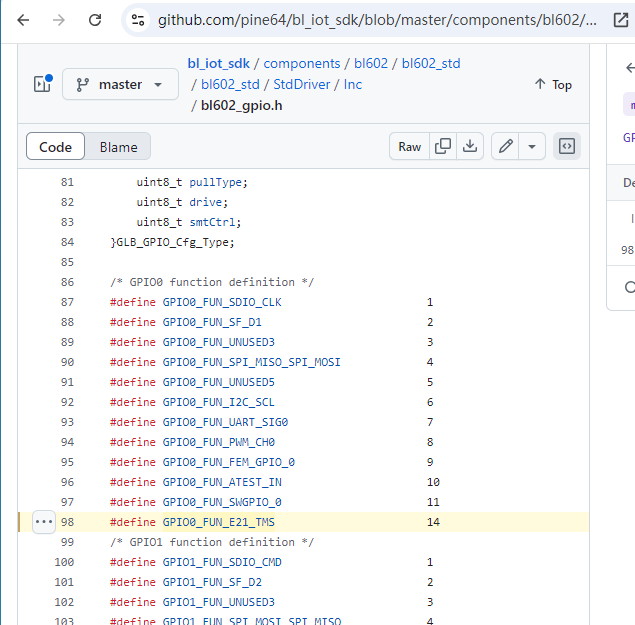The width and height of the screenshot is (635, 625).
Task: Navigate to bl602 folder breadcrumb
Action: coord(371,64)
